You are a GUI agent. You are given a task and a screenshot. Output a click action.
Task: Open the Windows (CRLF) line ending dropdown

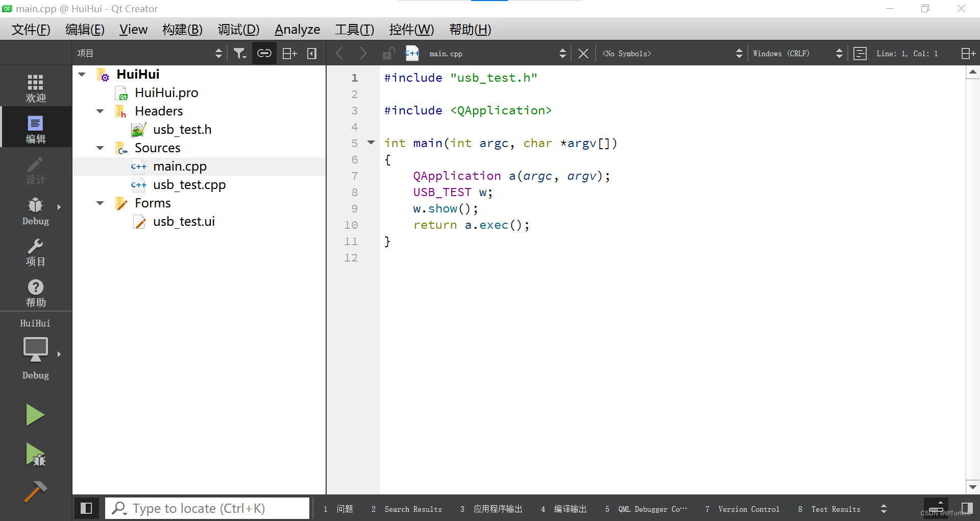[797, 53]
